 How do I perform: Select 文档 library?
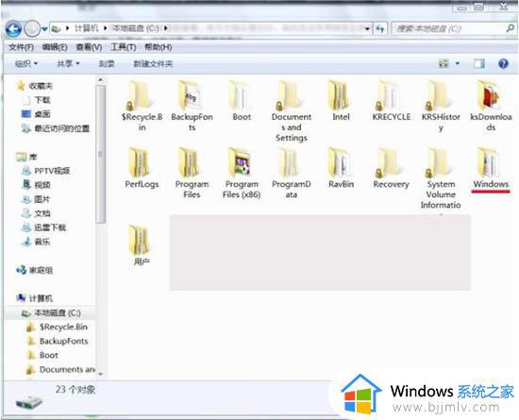[42, 213]
